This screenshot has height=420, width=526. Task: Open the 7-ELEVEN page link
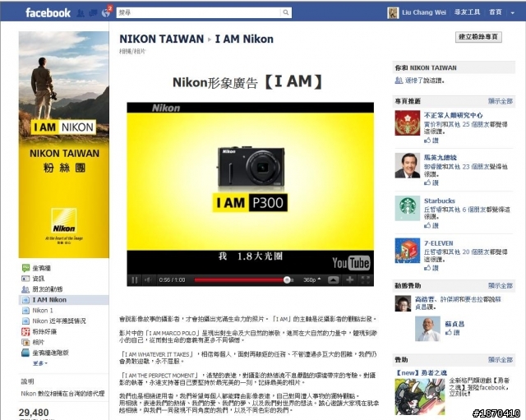tap(438, 243)
